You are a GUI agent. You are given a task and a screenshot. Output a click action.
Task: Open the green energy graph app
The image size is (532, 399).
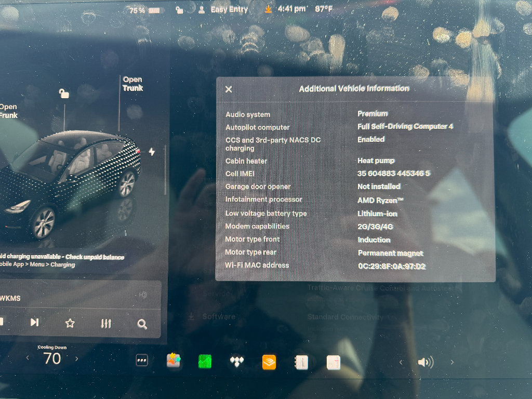tap(205, 362)
